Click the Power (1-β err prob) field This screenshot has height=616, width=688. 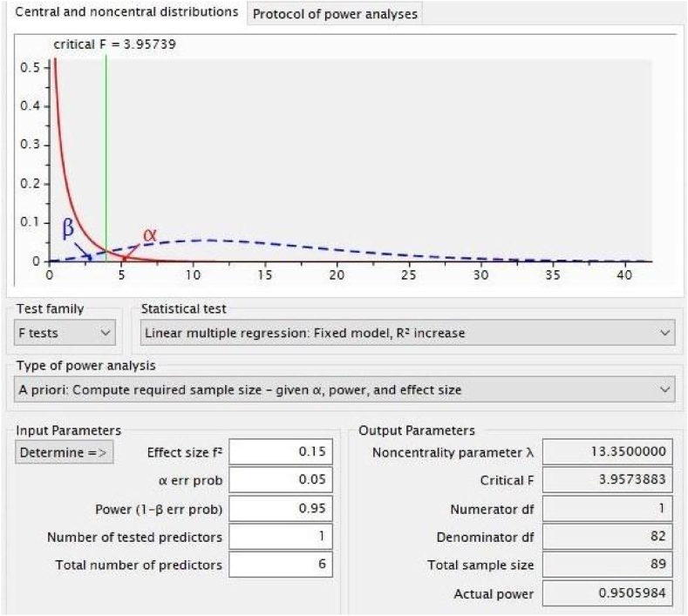pyautogui.click(x=281, y=509)
